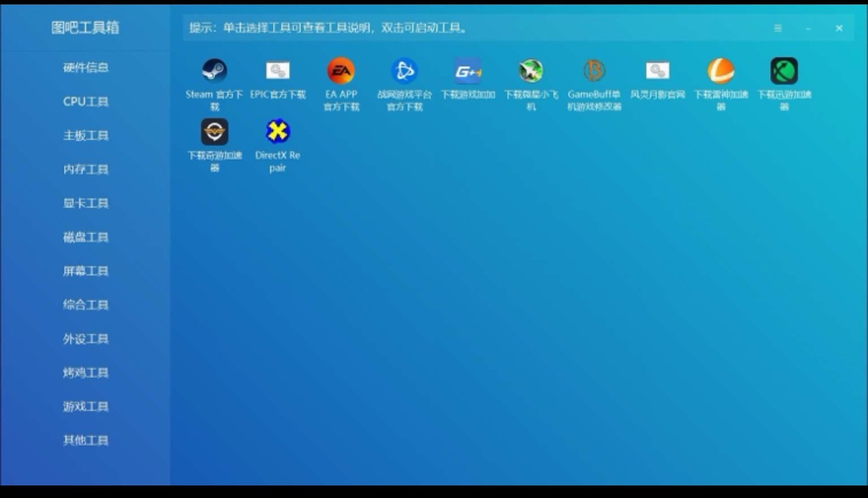Click the 风灵月影官网 icon

pos(657,71)
